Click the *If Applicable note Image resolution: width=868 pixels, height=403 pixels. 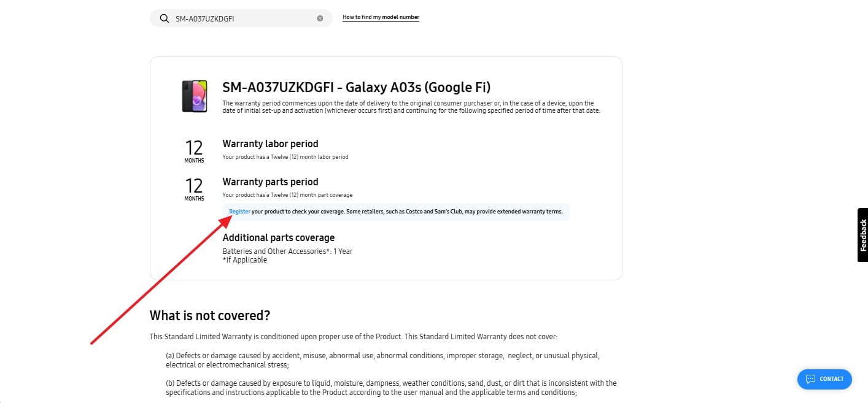click(245, 259)
